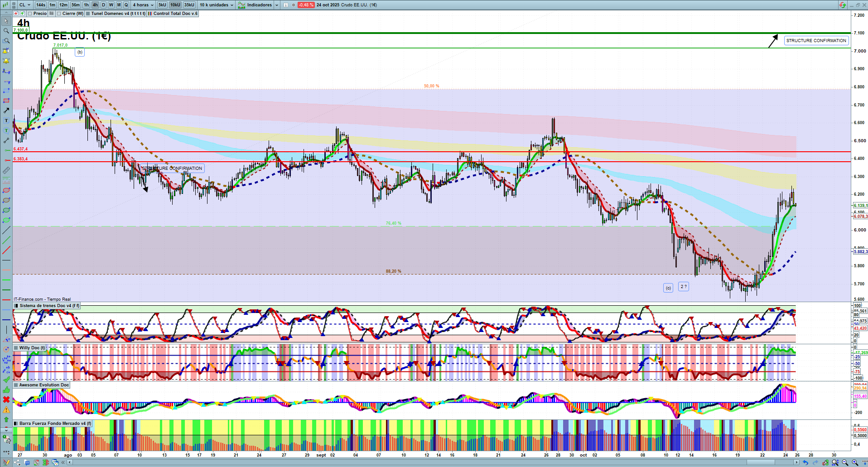This screenshot has width=868, height=467.
Task: Select the 1m timeframe
Action: (53, 5)
